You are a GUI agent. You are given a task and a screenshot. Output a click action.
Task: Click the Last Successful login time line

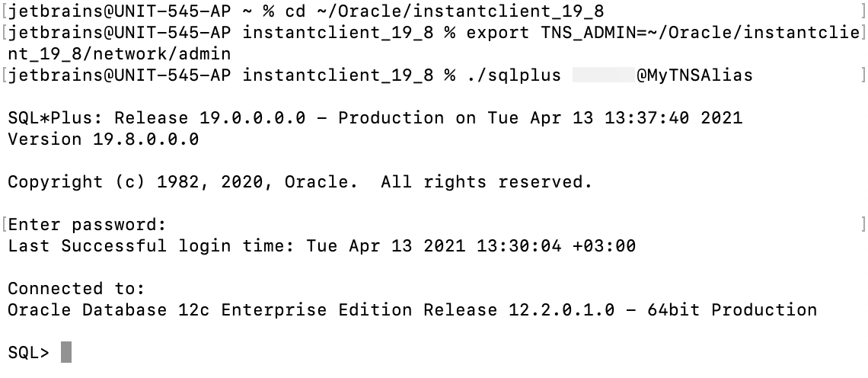tap(321, 246)
